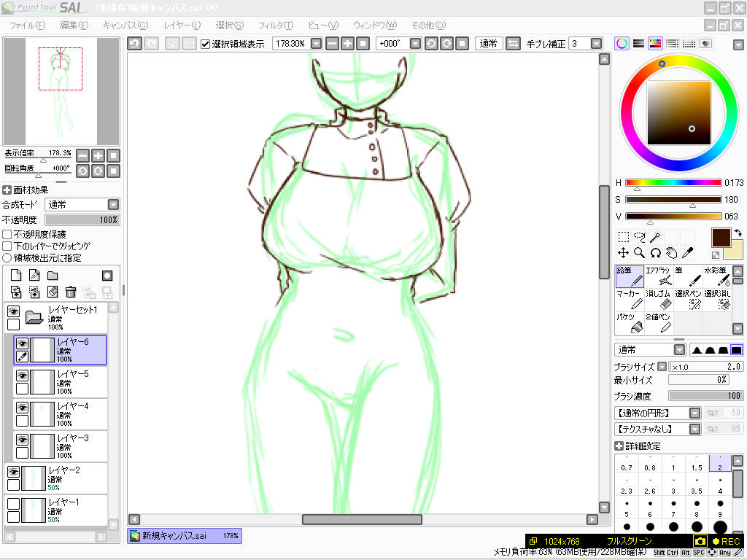Select brush size 0.7 preset
This screenshot has height=560, width=747.
627,463
